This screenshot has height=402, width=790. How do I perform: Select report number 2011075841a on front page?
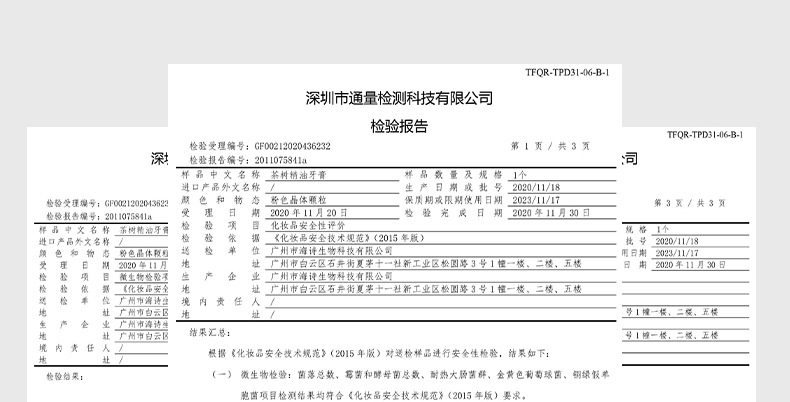coord(281,161)
